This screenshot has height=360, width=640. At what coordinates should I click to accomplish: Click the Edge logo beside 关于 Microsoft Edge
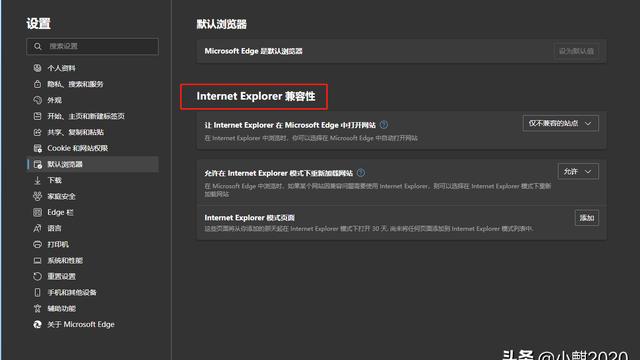pos(37,324)
